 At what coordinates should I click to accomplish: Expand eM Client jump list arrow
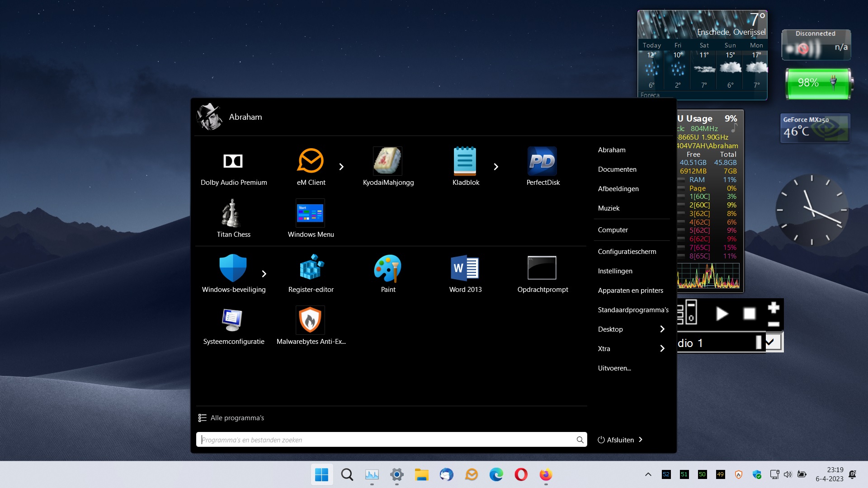(341, 167)
